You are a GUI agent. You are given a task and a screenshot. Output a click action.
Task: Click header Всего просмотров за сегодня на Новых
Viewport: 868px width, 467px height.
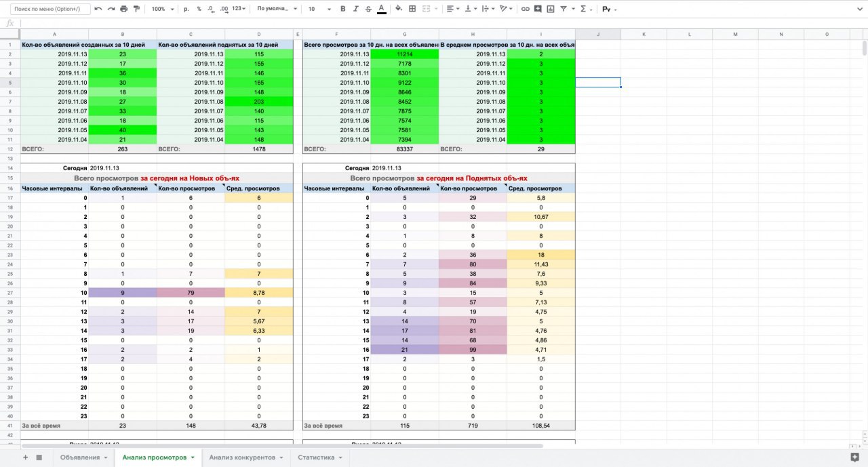157,178
